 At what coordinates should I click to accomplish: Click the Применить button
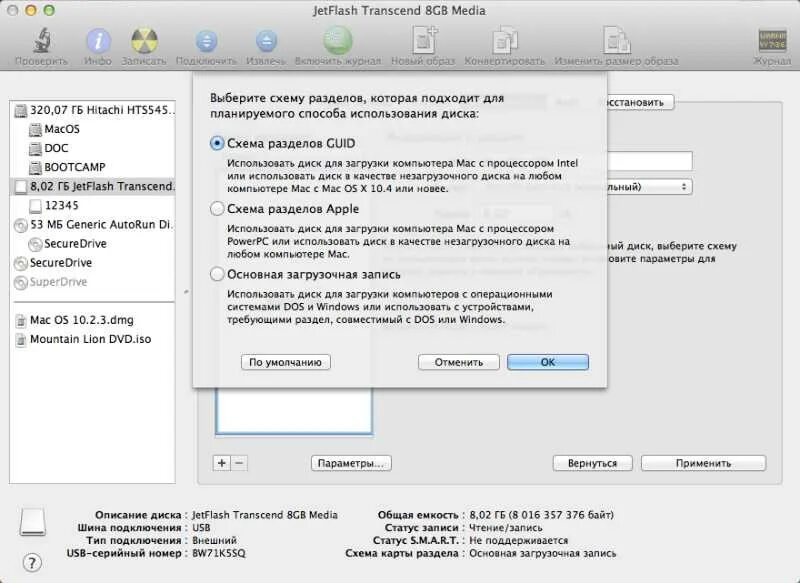(703, 463)
